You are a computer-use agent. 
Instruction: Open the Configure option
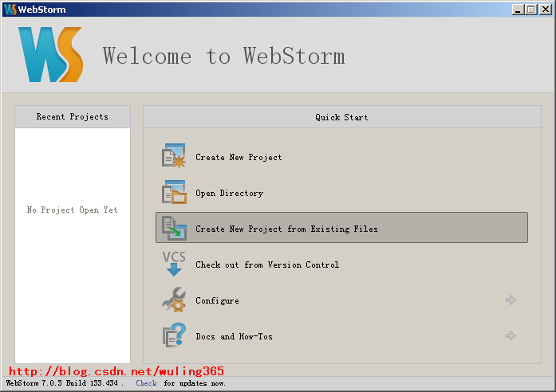pyautogui.click(x=217, y=300)
